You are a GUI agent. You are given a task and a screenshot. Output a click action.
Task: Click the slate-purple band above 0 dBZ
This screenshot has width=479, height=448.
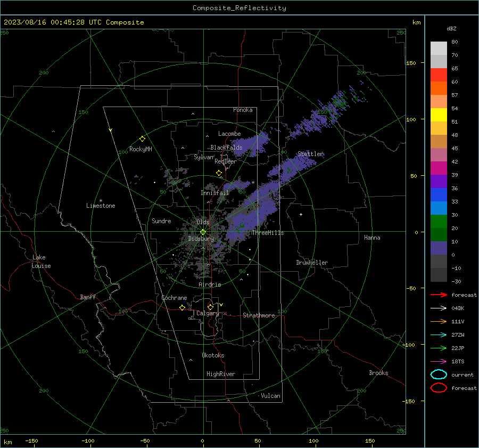point(439,248)
